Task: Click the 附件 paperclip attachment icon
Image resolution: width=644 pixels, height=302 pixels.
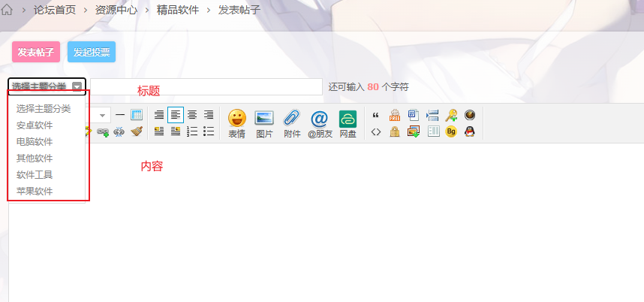Action: (x=291, y=123)
